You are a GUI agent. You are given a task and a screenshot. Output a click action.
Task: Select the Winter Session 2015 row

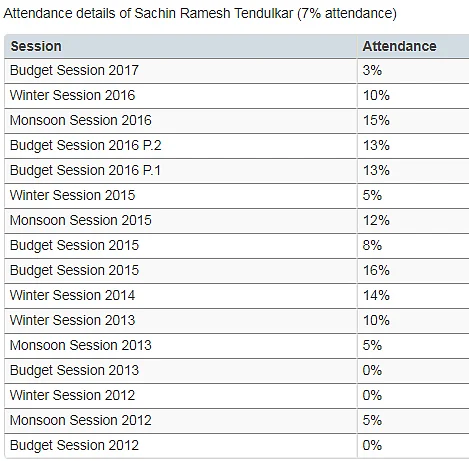click(237, 196)
